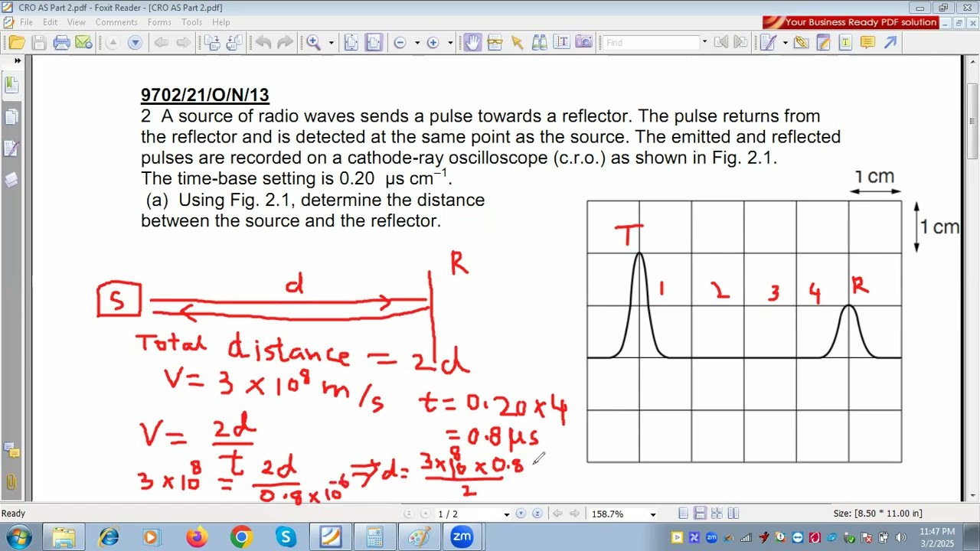Open the magnifier tool dropdown arrow
Image resolution: width=980 pixels, height=551 pixels.
click(331, 43)
